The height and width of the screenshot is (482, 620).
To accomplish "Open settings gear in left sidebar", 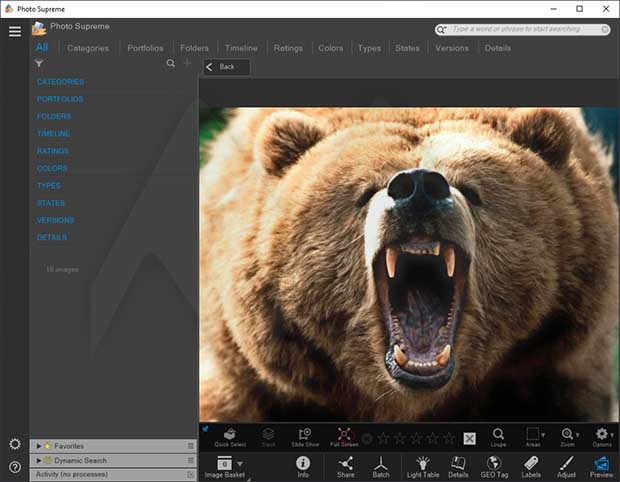I will [15, 444].
